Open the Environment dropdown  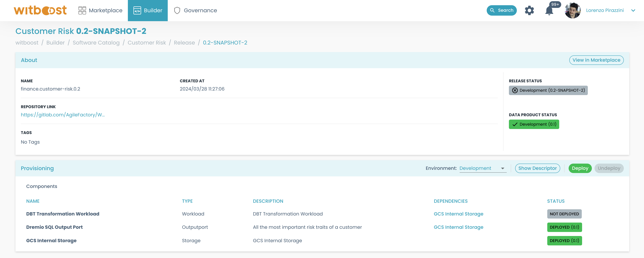click(482, 168)
